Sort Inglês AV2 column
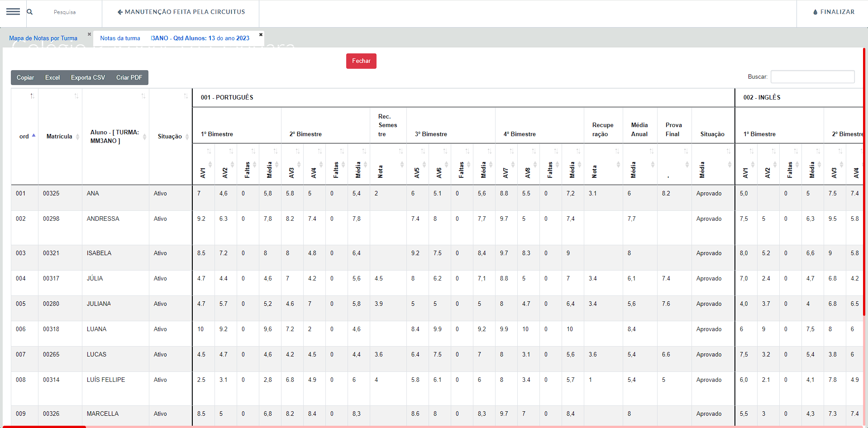The image size is (868, 428). (768, 164)
